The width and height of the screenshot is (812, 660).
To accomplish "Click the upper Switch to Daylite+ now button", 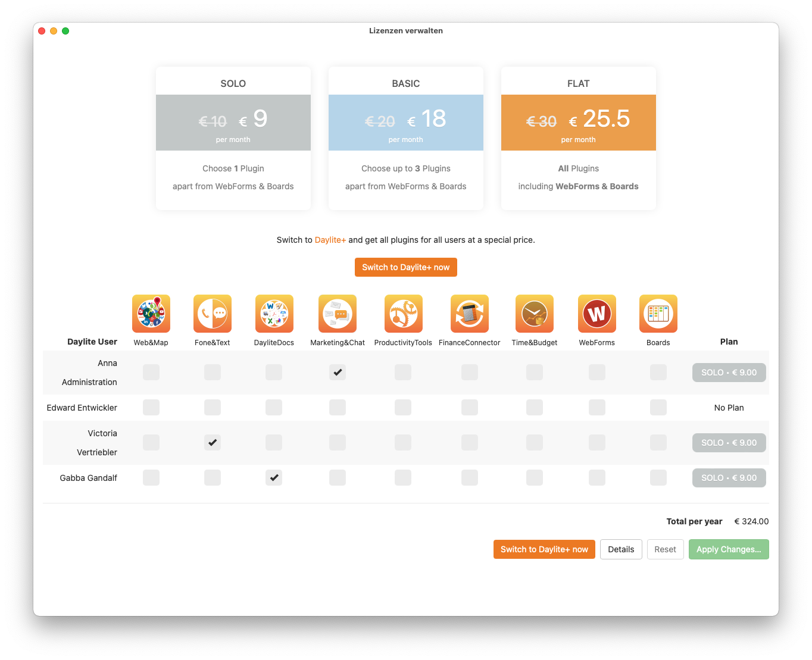I will (x=406, y=267).
